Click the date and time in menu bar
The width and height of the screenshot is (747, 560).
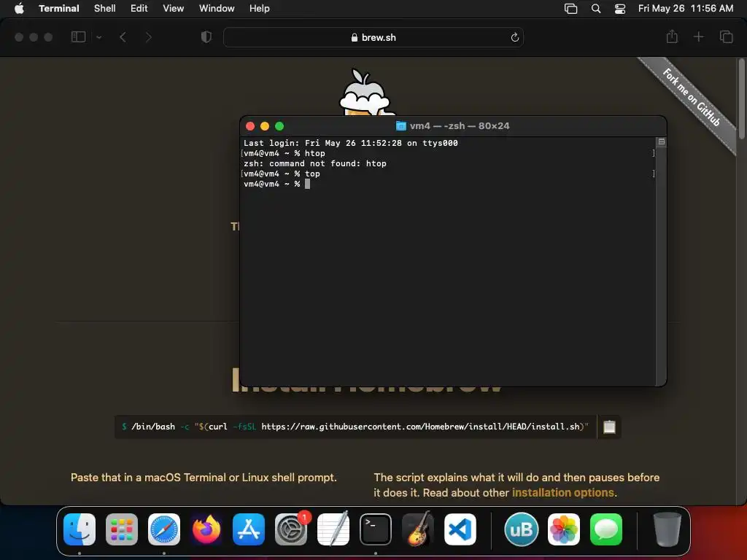click(685, 8)
